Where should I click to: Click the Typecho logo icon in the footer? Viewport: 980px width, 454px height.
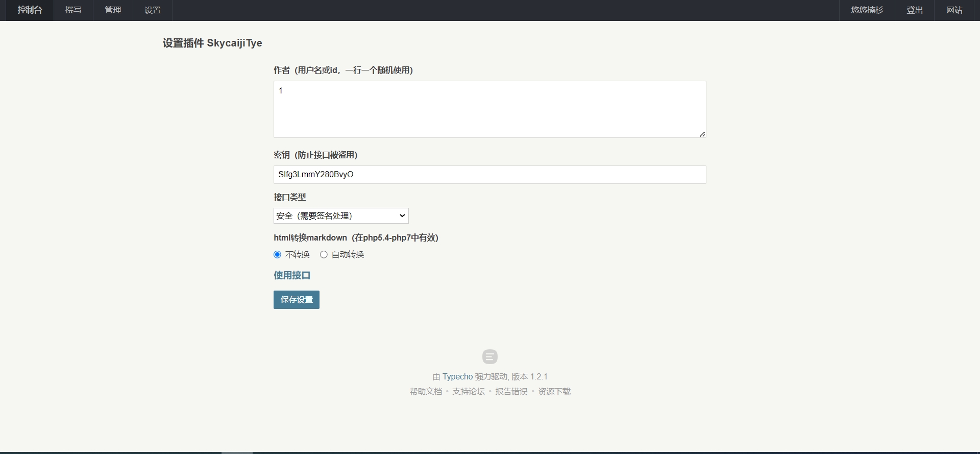click(489, 356)
